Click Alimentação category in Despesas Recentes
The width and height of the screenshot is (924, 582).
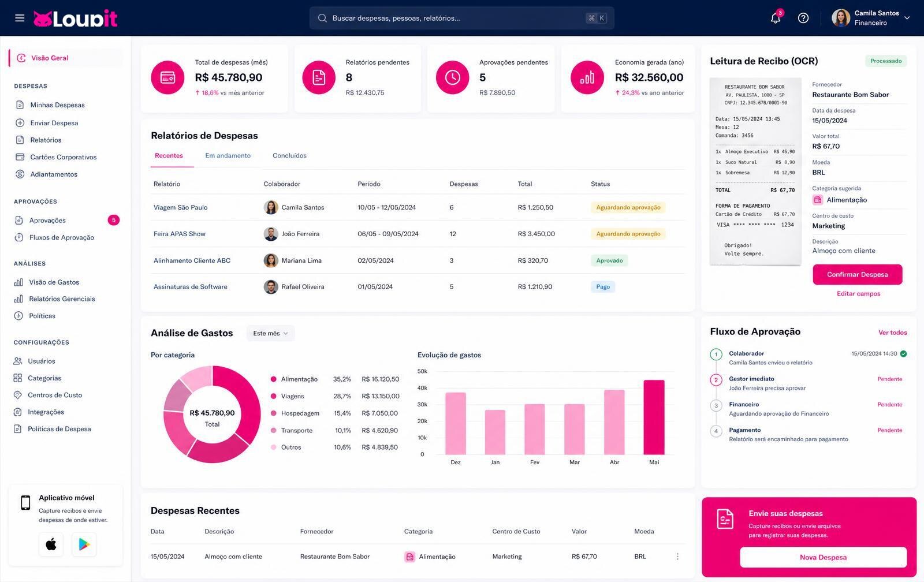point(430,557)
